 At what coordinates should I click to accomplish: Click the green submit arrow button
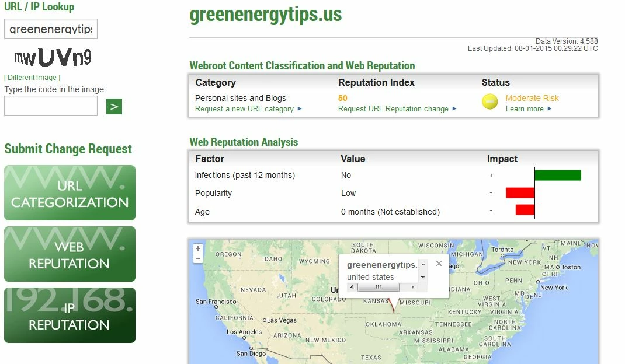click(x=114, y=106)
